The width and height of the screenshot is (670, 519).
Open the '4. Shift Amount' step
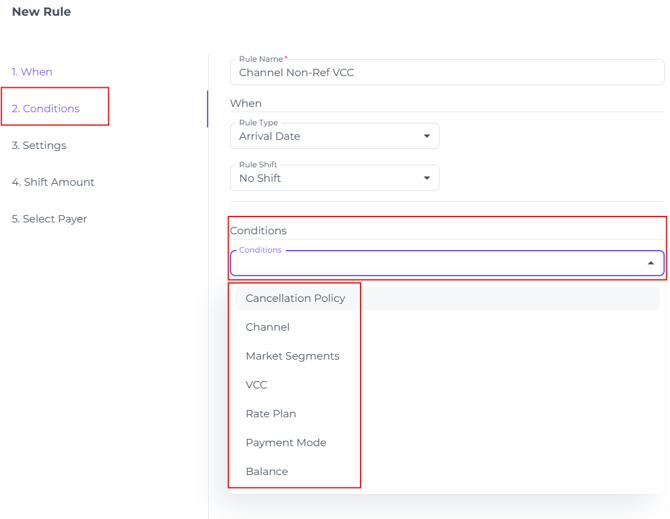point(53,182)
